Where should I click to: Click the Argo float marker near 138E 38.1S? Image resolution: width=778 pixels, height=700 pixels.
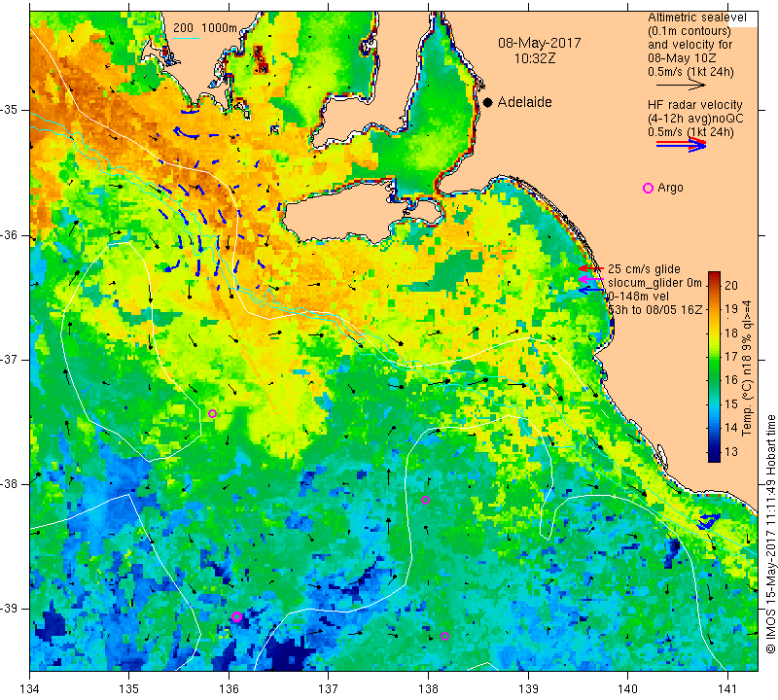click(425, 500)
